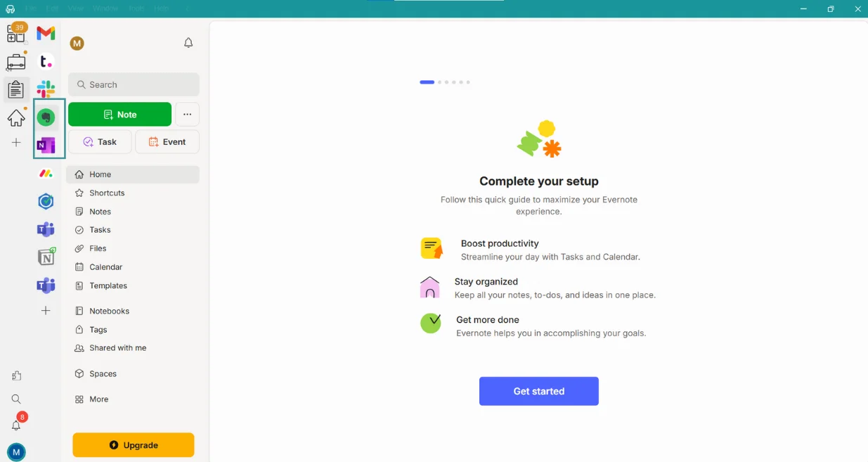
Task: Select the clipboard workspace icon
Action: point(15,89)
